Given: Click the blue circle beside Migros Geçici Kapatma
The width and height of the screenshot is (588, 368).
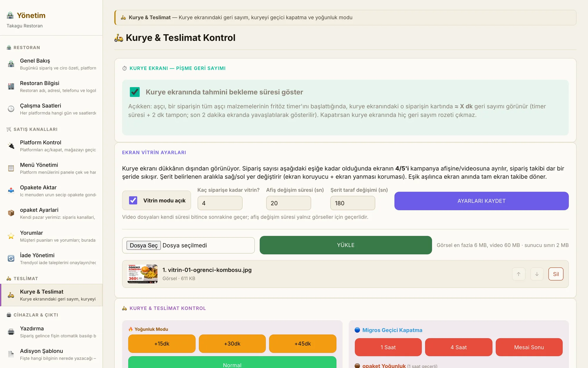Looking at the screenshot, I should pyautogui.click(x=357, y=330).
